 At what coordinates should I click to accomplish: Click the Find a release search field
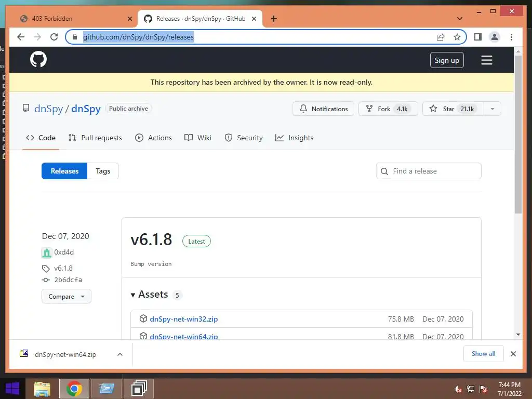[429, 171]
